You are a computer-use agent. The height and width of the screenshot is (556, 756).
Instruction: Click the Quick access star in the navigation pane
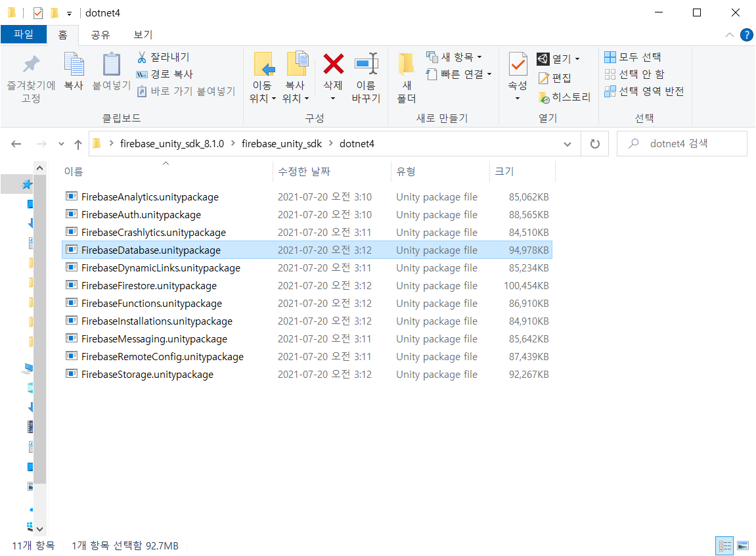point(28,184)
